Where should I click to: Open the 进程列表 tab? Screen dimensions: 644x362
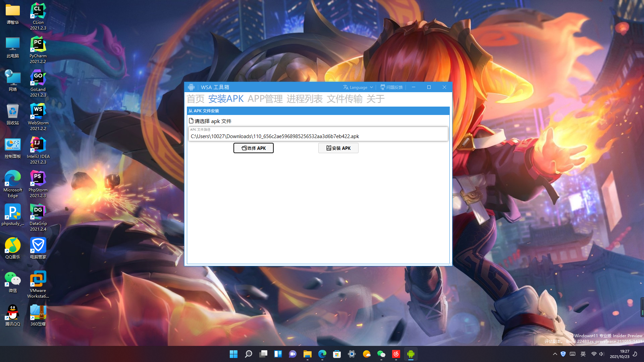(x=304, y=99)
